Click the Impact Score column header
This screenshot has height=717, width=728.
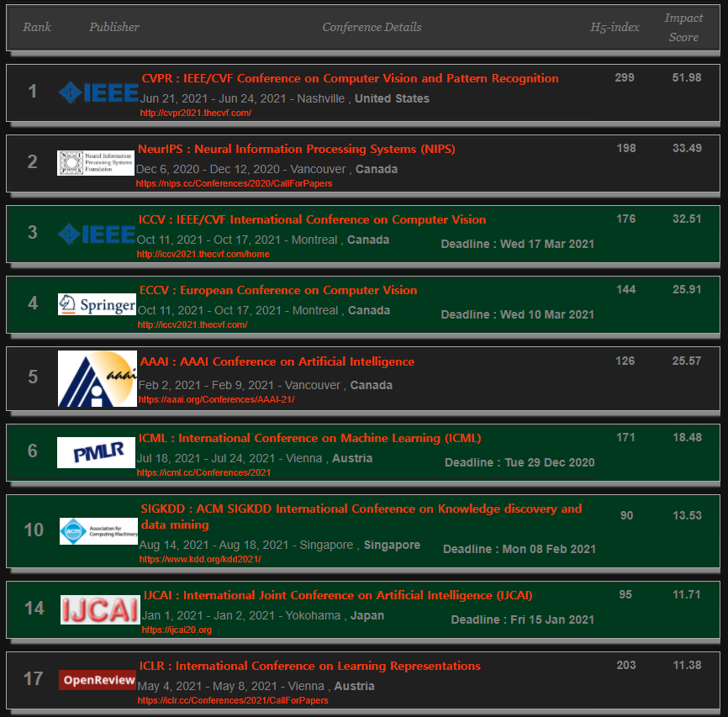(683, 28)
